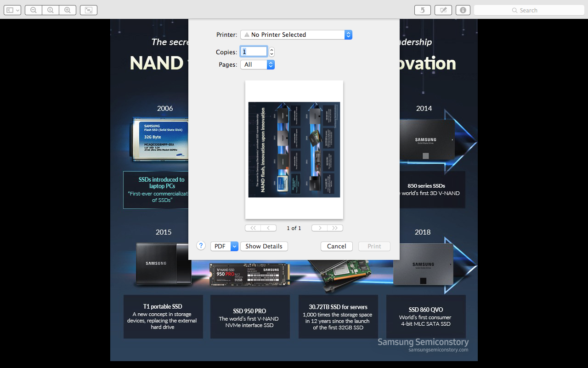Open the PDF export menu

(224, 246)
